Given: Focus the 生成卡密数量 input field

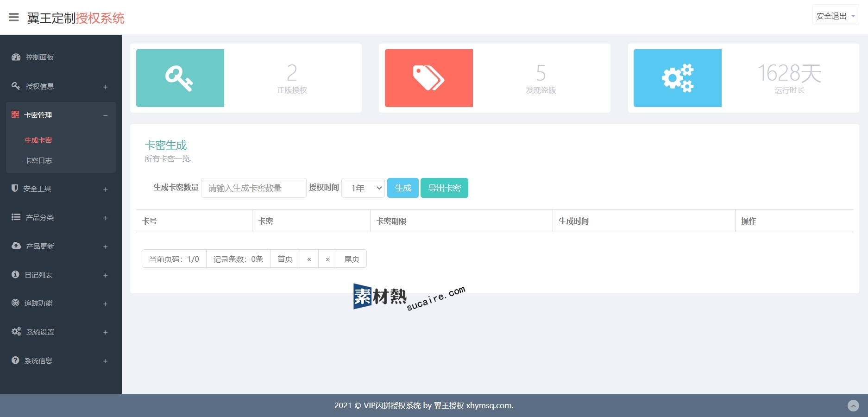Looking at the screenshot, I should 253,188.
